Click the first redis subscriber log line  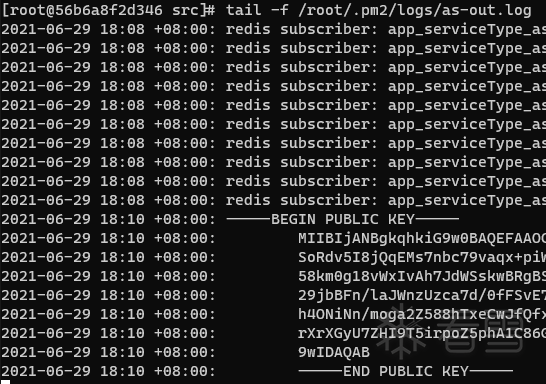274,29
